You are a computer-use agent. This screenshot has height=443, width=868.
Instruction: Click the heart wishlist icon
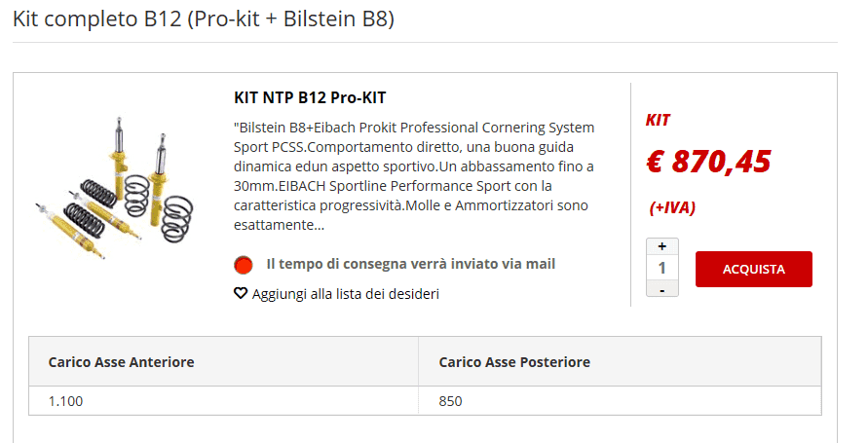coord(241,293)
